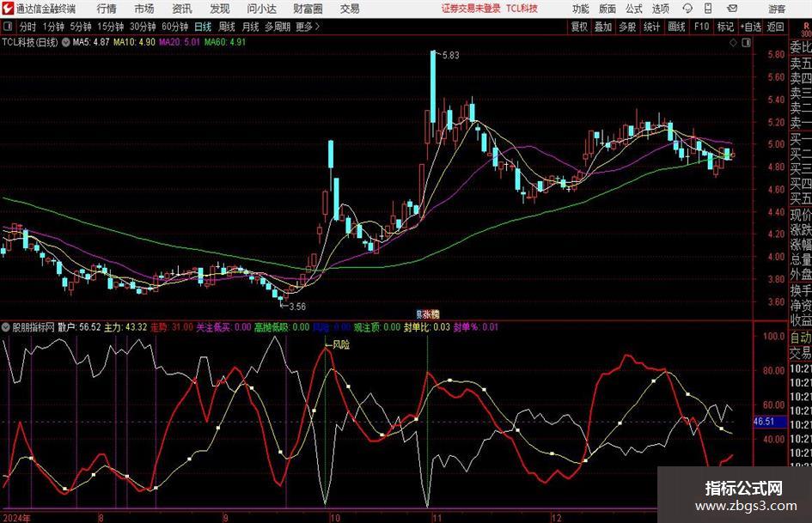
Task: Toggle the right info panel icon
Action: click(x=746, y=42)
